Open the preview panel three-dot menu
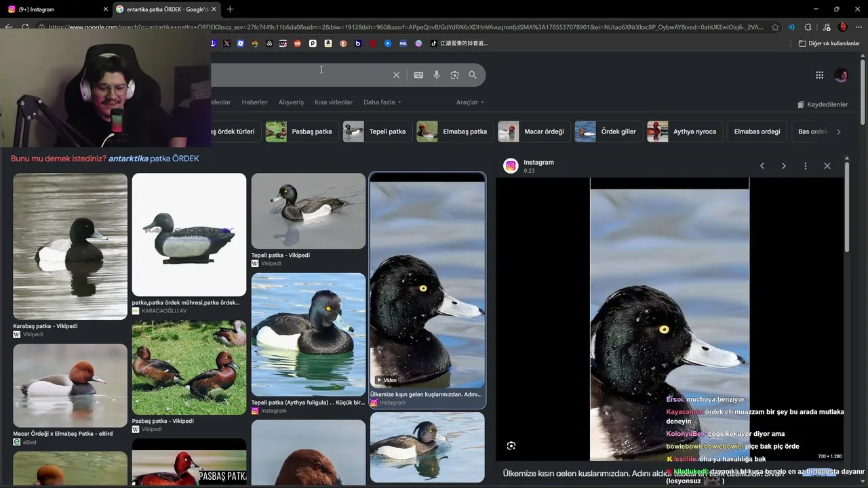 806,166
